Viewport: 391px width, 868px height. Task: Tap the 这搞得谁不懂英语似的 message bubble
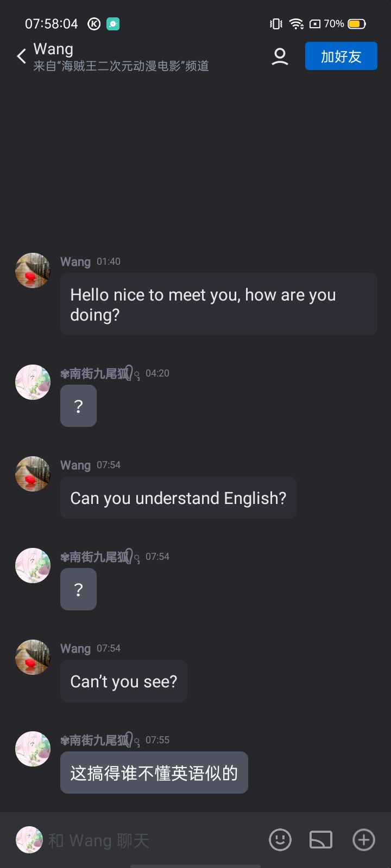(x=154, y=773)
